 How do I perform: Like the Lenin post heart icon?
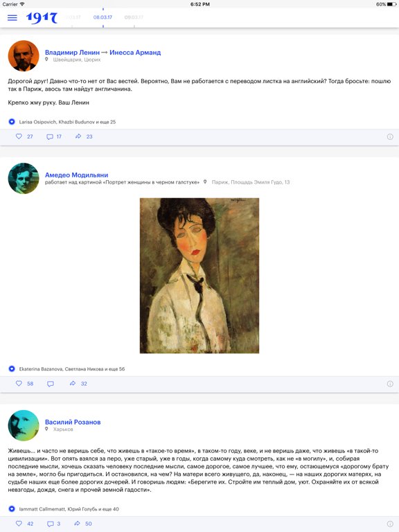(19, 136)
